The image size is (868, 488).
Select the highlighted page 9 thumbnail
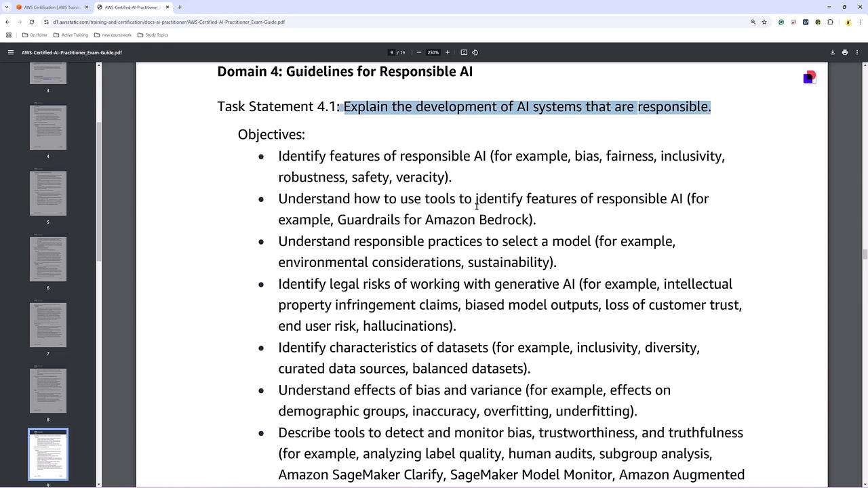(48, 454)
